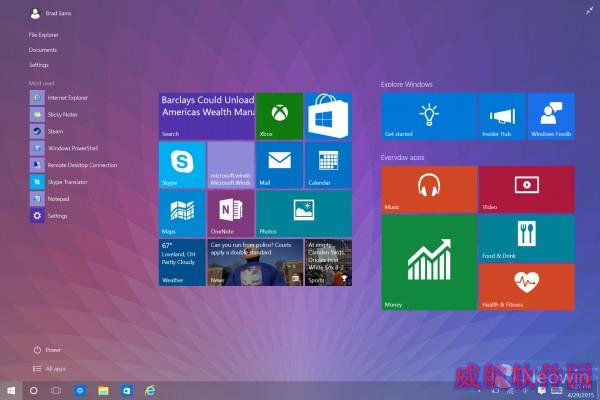Open the Photos tile

pos(304,214)
